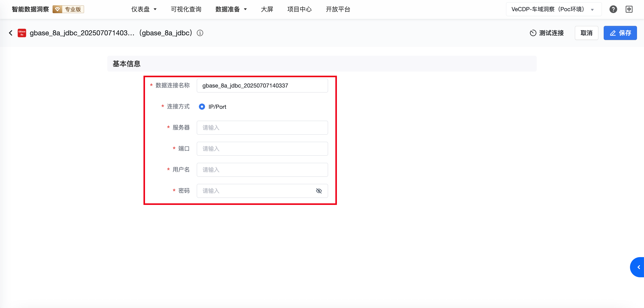Click into the 服务器 input field

coord(262,128)
